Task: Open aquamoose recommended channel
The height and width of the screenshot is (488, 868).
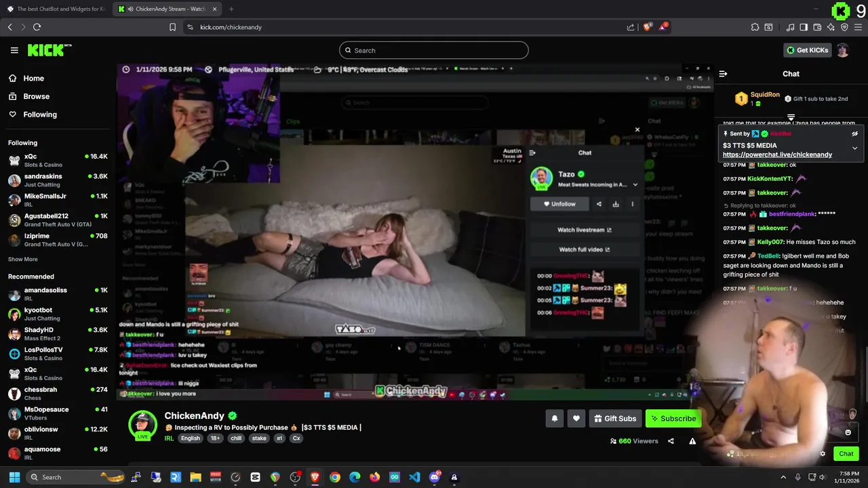Action: [58, 453]
